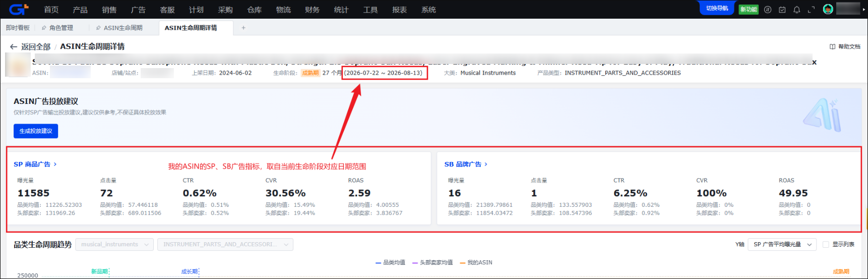Click the product thumbnail image
Image resolution: width=868 pixels, height=279 pixels.
tap(17, 64)
